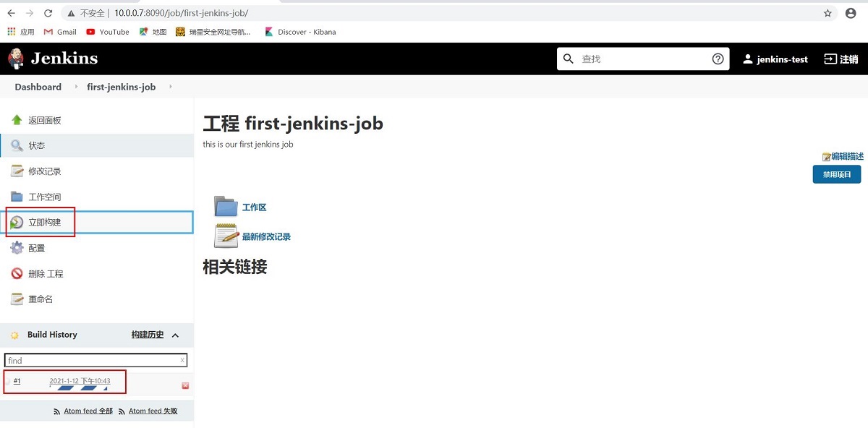Click the user avatar icon beside jenkins-test
Viewport: 868px width, 428px height.
(x=748, y=59)
